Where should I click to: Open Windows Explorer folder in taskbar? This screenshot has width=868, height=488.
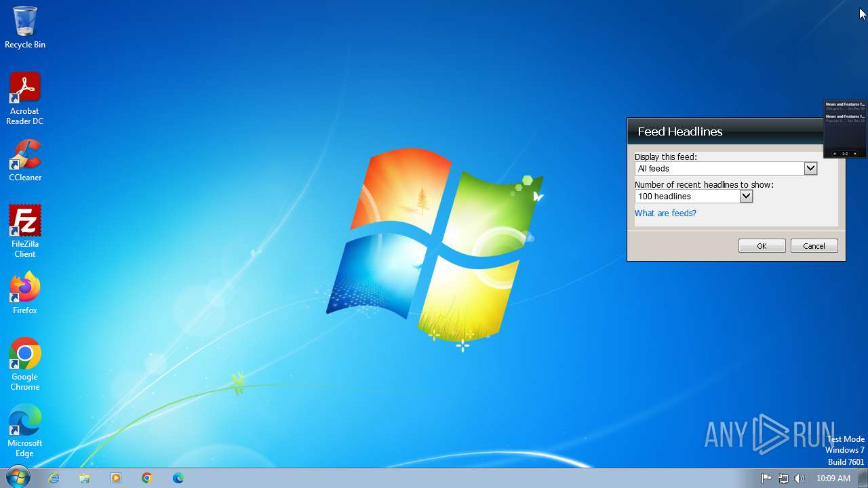tap(85, 478)
